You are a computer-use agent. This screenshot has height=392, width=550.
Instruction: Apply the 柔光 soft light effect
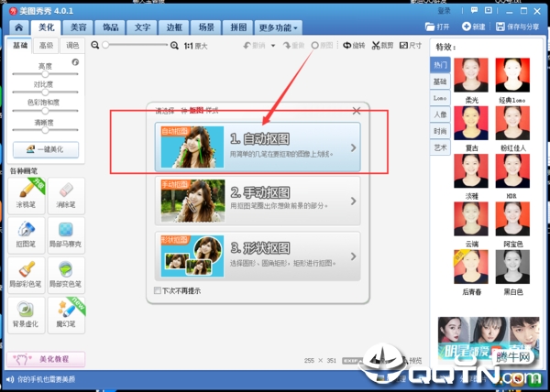pos(471,75)
